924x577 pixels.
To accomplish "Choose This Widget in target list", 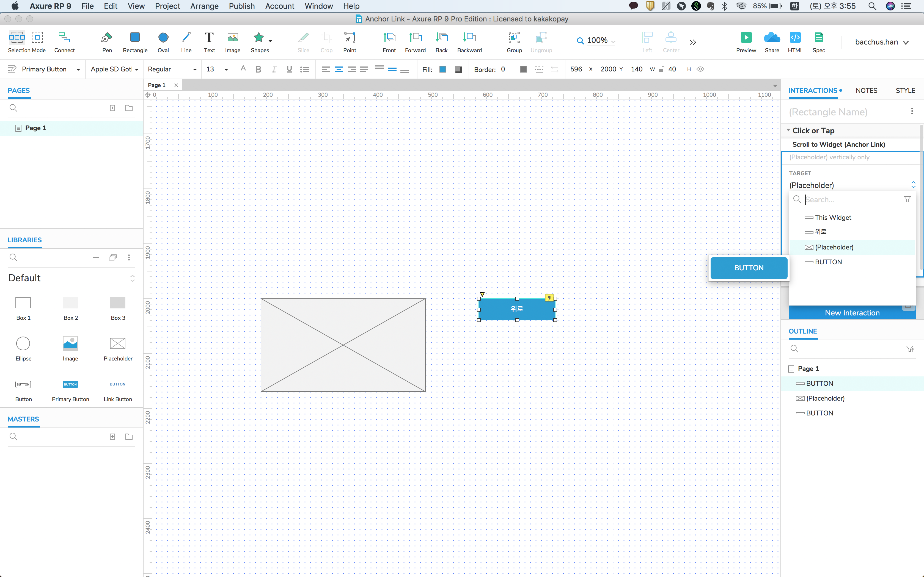I will tap(833, 218).
